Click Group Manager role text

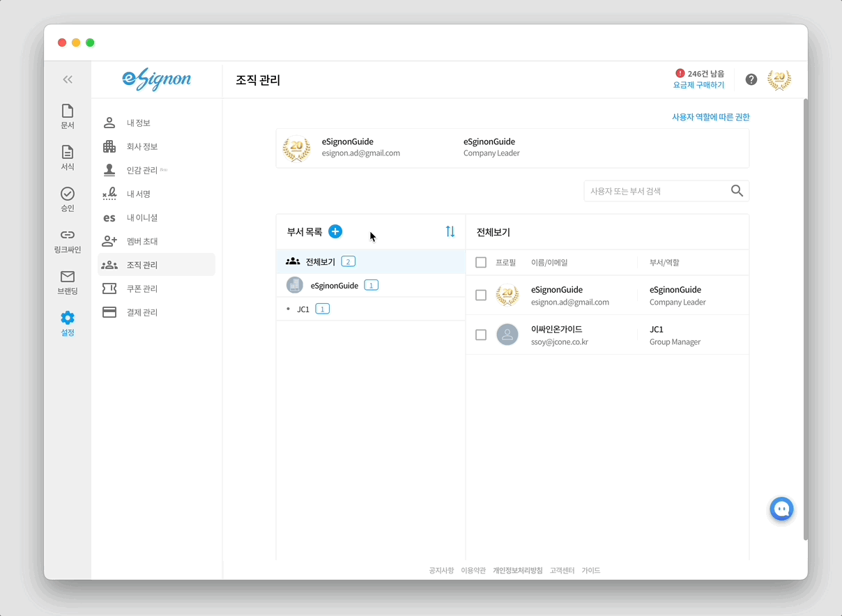click(x=675, y=342)
